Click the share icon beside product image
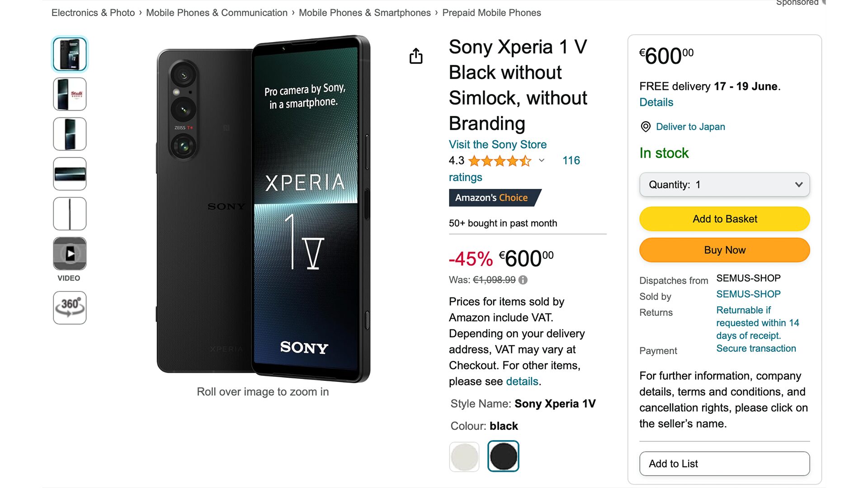This screenshot has width=868, height=488. pos(416,56)
